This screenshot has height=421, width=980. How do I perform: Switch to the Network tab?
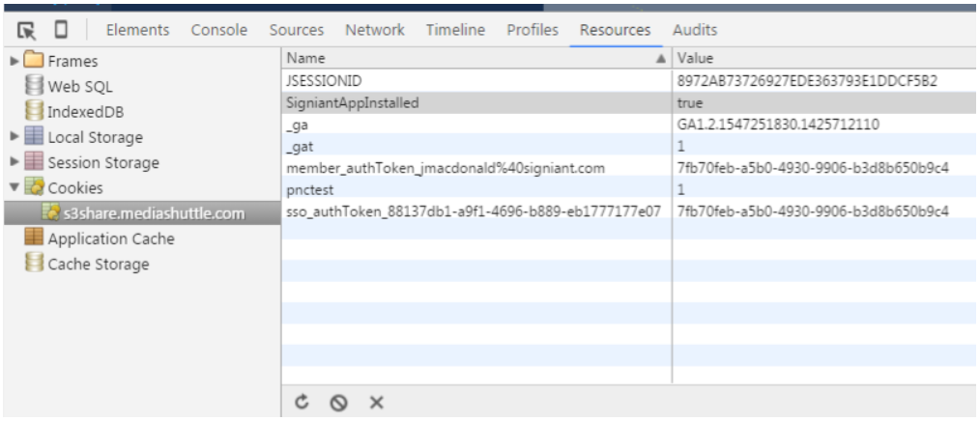pos(375,30)
